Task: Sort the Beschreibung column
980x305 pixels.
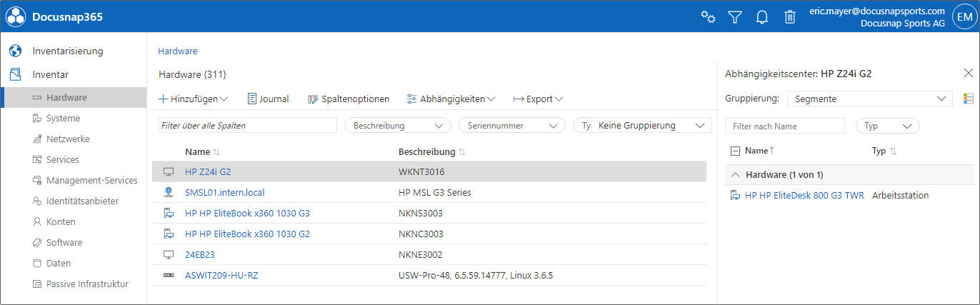Action: click(461, 152)
